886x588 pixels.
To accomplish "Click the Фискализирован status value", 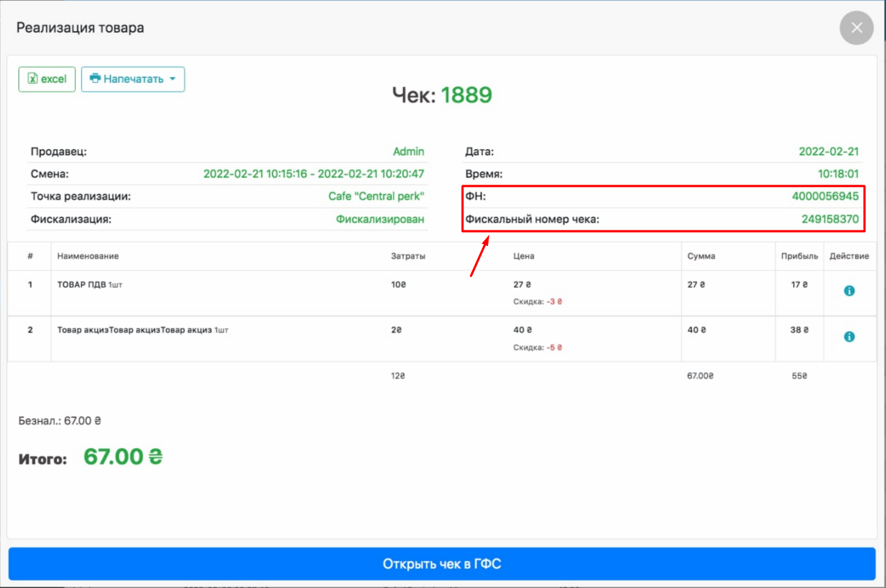I will point(380,219).
